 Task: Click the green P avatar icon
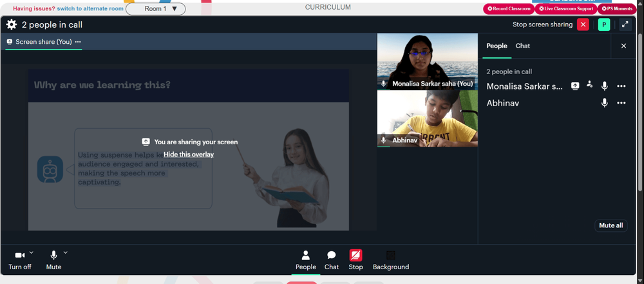(604, 24)
